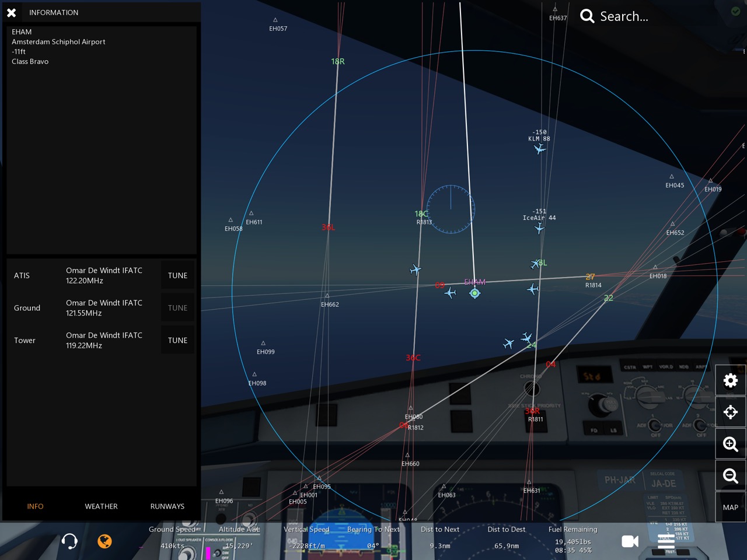
Task: Center map on aircraft crosshair icon
Action: pyautogui.click(x=731, y=412)
